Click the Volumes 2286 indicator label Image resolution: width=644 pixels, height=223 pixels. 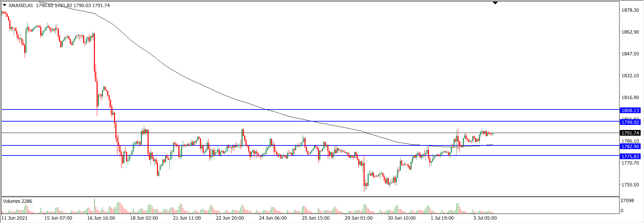[17, 201]
